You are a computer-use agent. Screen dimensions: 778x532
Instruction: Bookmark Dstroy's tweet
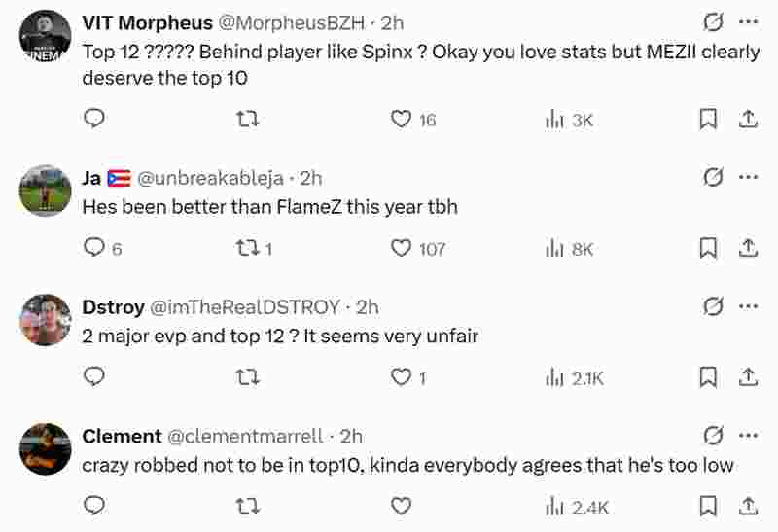(x=709, y=376)
